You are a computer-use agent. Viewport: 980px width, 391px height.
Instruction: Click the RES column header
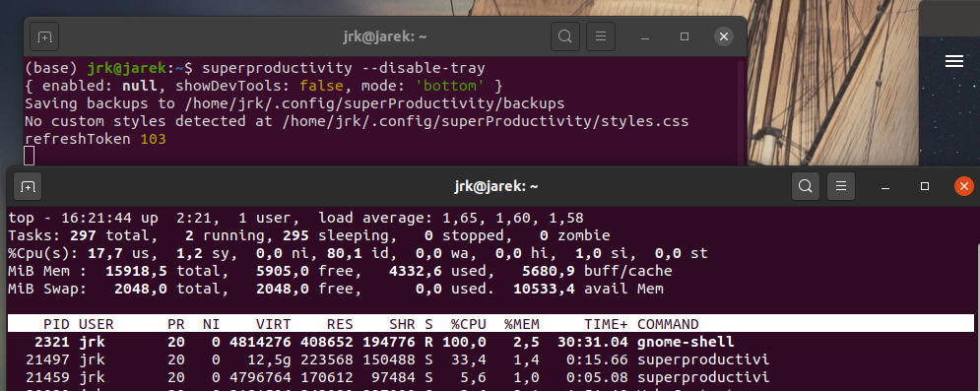[x=340, y=324]
